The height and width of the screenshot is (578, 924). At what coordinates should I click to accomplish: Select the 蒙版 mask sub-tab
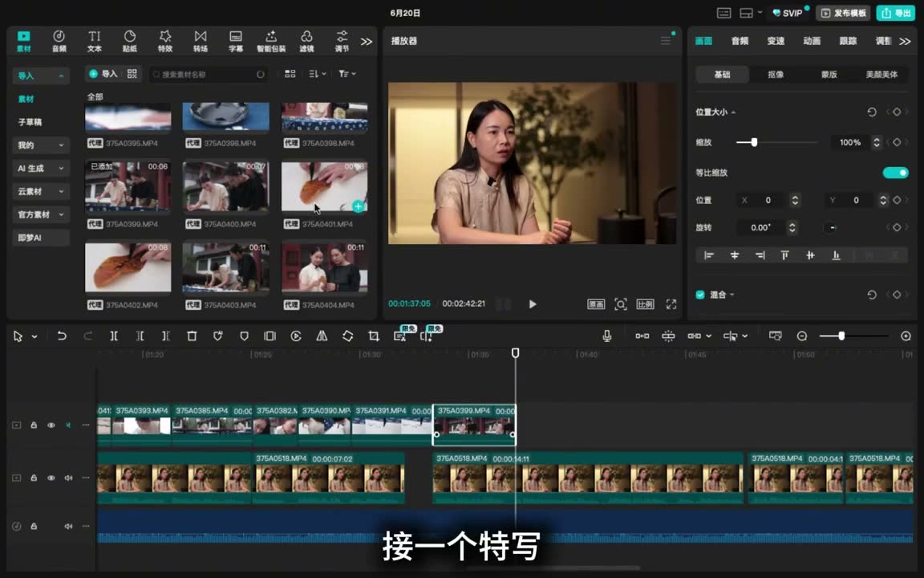coord(829,75)
